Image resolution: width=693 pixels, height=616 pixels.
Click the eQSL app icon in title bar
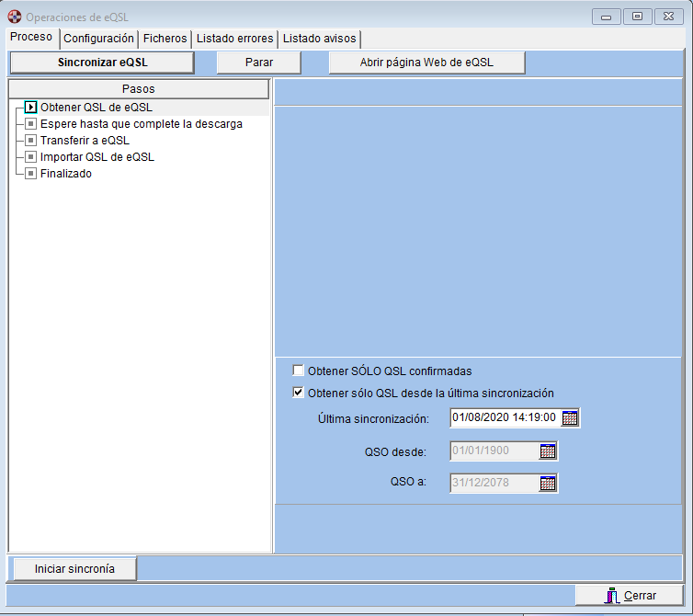[15, 17]
